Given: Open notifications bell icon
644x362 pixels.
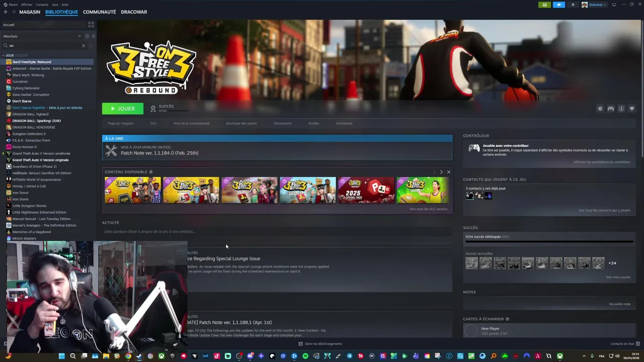Looking at the screenshot, I should coord(573,5).
